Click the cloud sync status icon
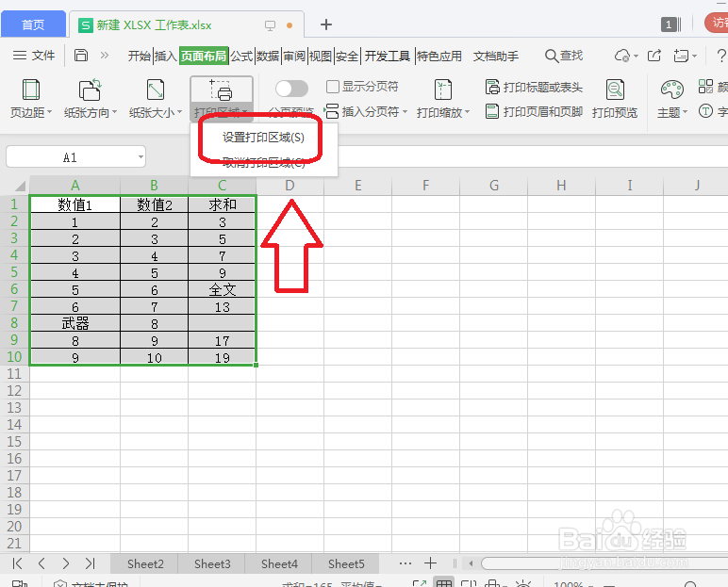Image resolution: width=728 pixels, height=587 pixels. (622, 56)
